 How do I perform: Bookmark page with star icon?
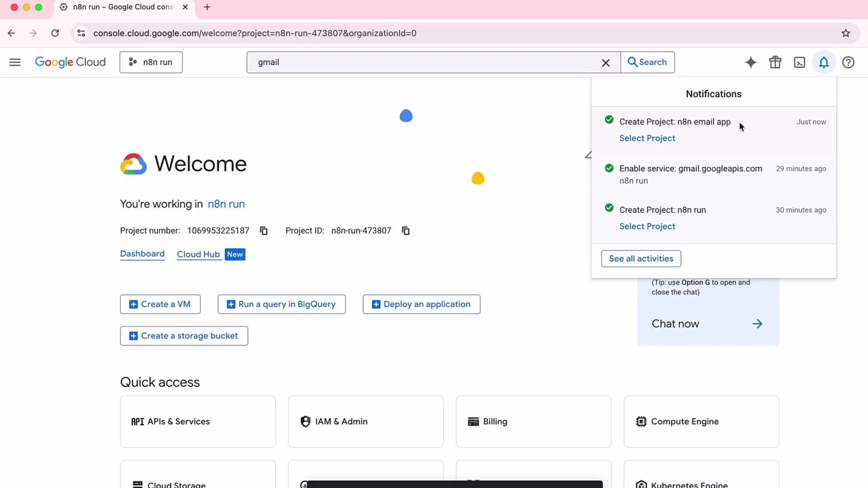845,33
